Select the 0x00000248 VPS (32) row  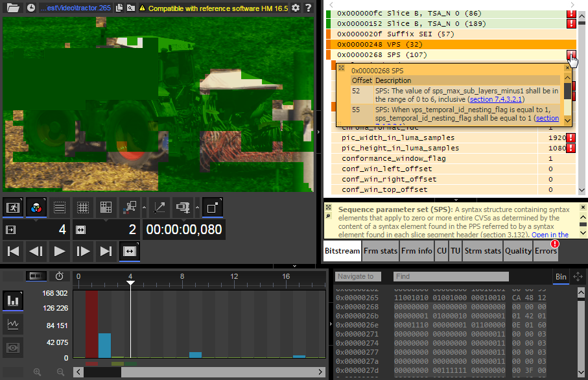tap(451, 44)
